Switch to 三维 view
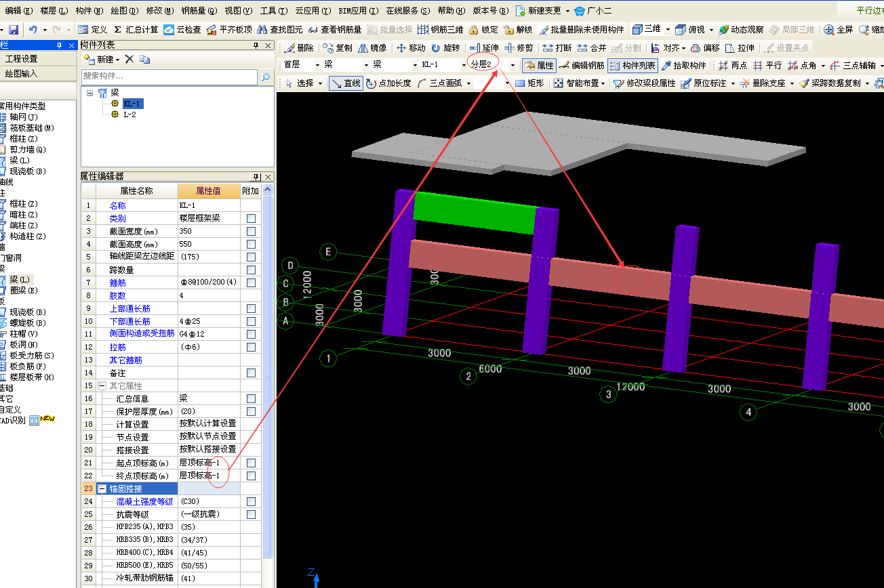This screenshot has width=884, height=588. [646, 30]
